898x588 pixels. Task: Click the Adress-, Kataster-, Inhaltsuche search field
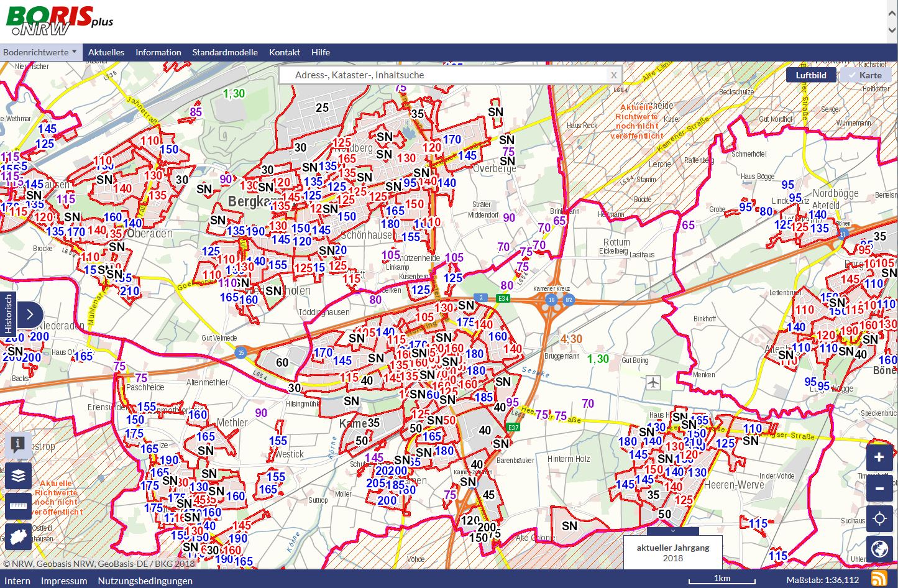[x=441, y=75]
